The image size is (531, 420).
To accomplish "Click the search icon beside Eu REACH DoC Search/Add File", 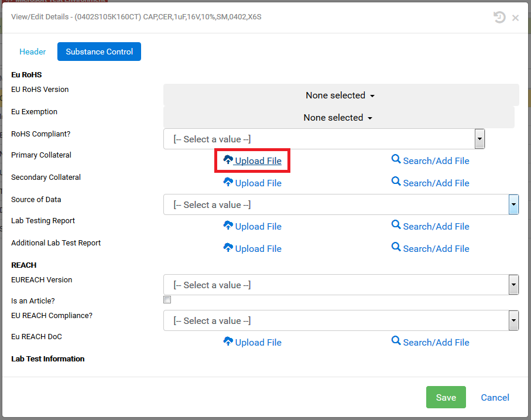I will 396,342.
